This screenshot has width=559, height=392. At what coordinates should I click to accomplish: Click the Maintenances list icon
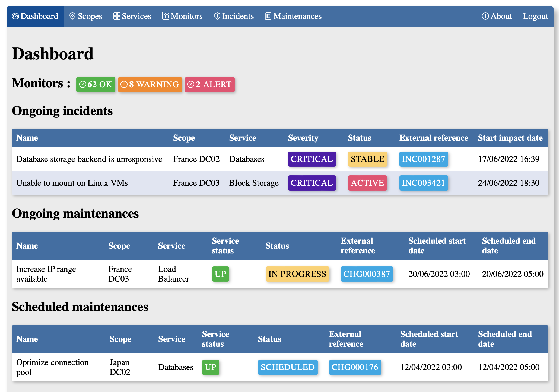(268, 16)
